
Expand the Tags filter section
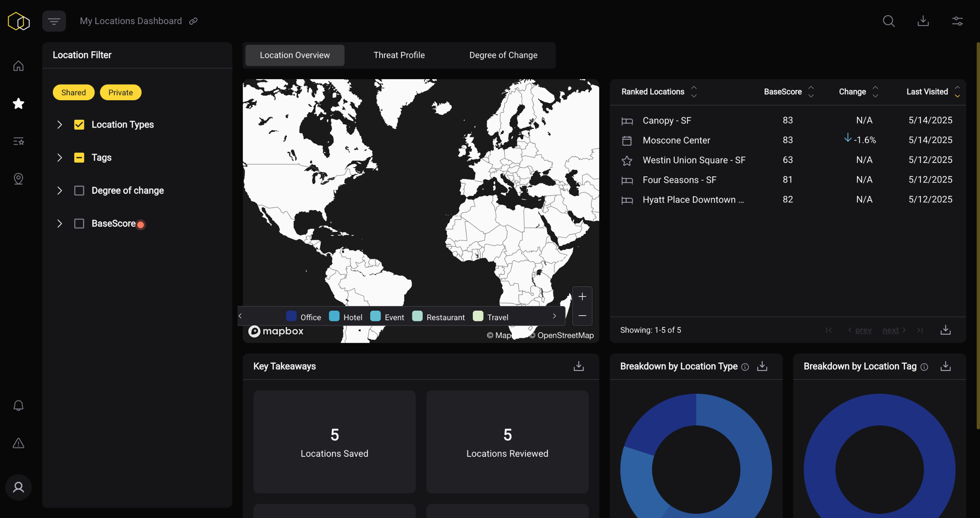coord(59,158)
